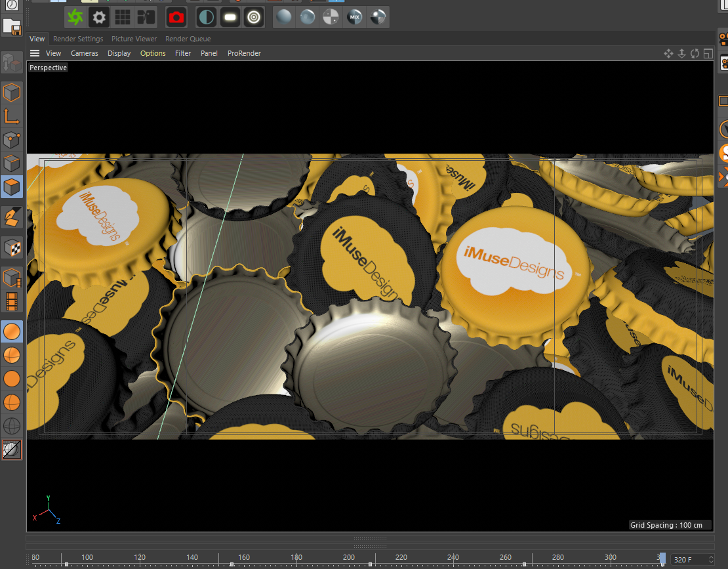This screenshot has height=569, width=728.
Task: Open the highlighted Options menu
Action: [x=153, y=53]
